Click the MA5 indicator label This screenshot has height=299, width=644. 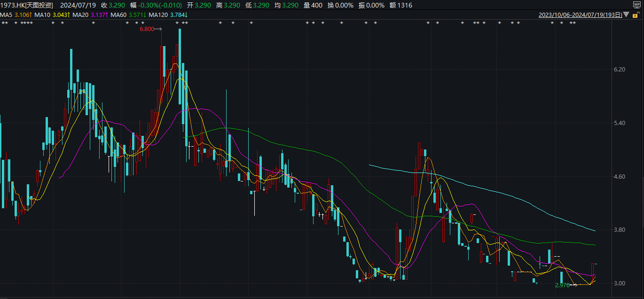tap(5, 15)
